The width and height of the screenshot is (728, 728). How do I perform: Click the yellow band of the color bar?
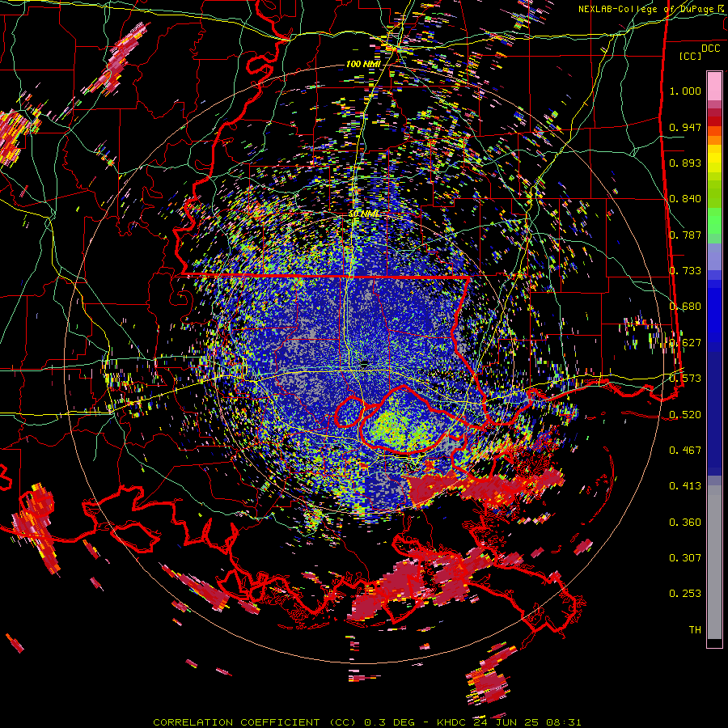[x=714, y=159]
